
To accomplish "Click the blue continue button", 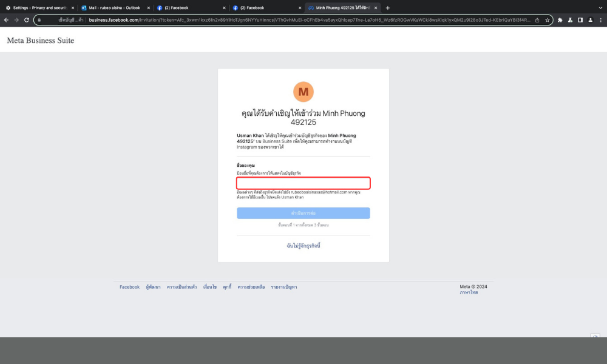I will (x=303, y=213).
